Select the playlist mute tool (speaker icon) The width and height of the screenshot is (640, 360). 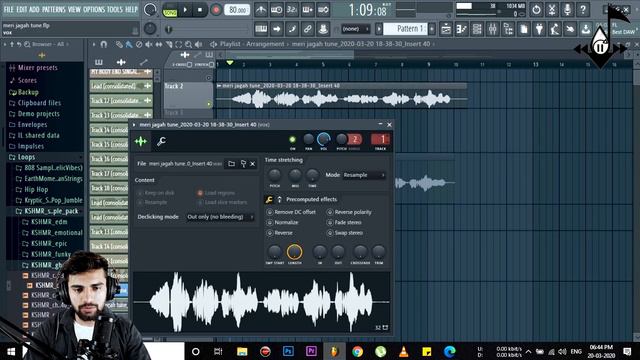149,44
